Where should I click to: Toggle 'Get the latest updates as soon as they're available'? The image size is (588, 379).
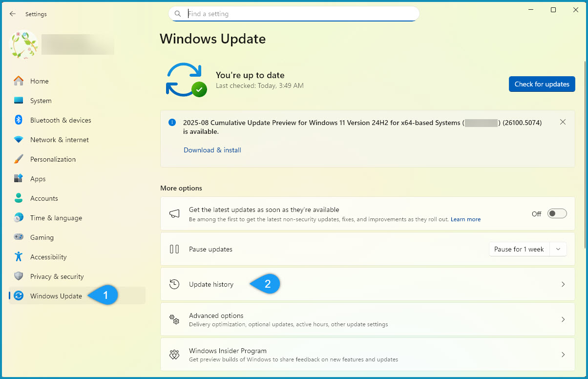[x=557, y=213]
